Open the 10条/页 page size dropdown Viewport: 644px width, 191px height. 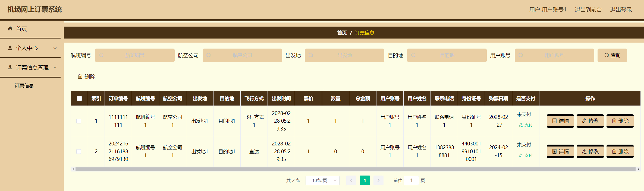322,180
